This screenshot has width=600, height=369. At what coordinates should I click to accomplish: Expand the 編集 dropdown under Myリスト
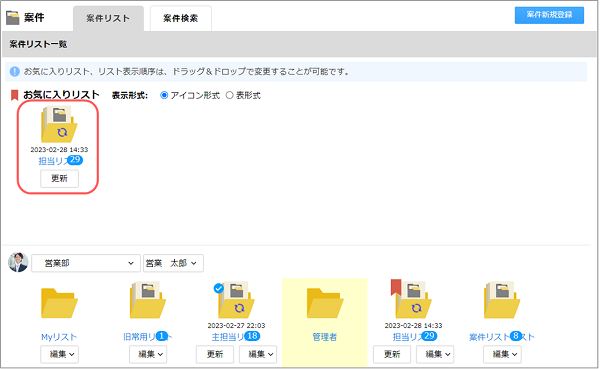[60, 354]
